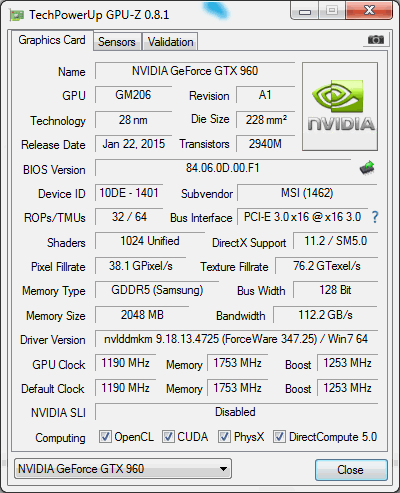Select the Graphics Card tab

tap(52, 40)
